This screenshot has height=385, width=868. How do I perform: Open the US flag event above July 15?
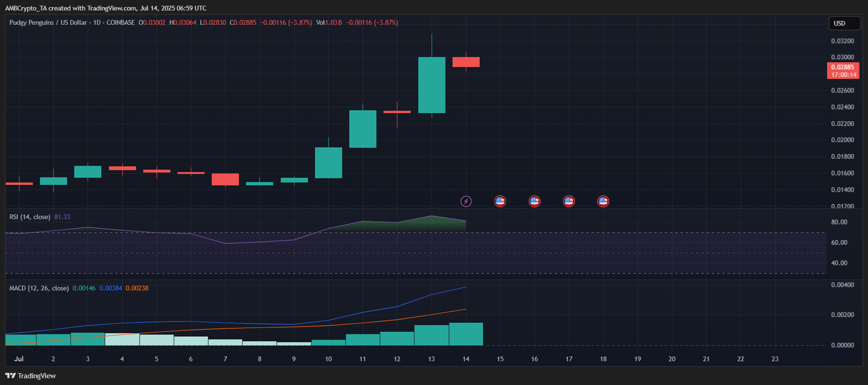coord(500,201)
